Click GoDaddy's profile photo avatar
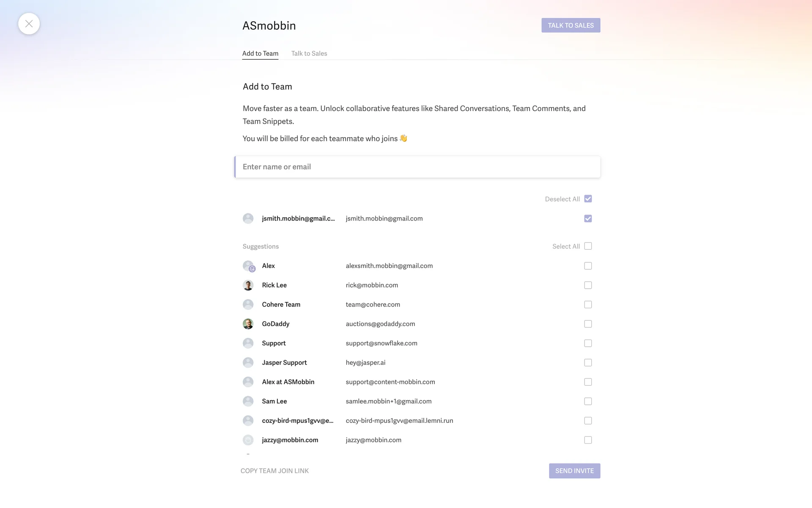Viewport: 812px width, 508px height. (x=248, y=324)
